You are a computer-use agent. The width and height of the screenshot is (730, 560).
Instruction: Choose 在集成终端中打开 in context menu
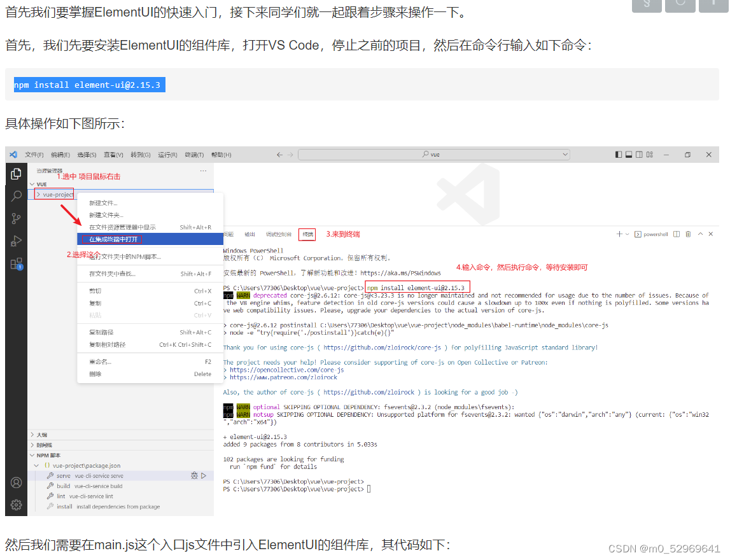tap(150, 239)
